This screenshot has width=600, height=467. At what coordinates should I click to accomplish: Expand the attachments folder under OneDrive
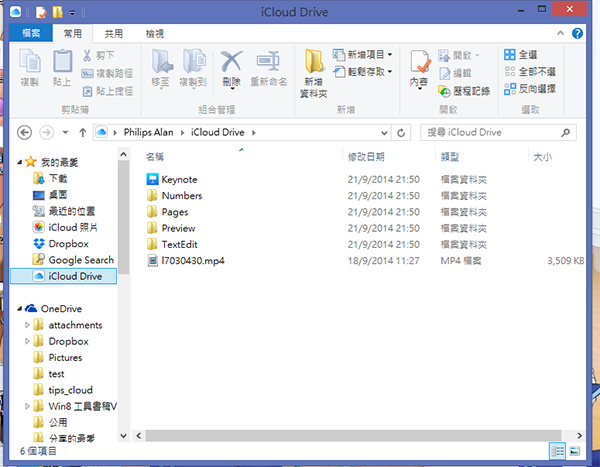tap(28, 325)
